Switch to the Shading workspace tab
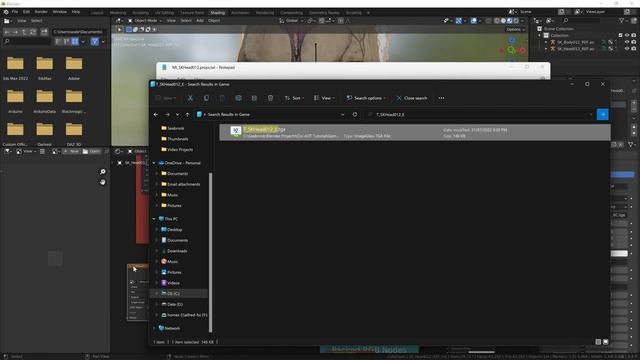640x360 pixels. [x=218, y=13]
